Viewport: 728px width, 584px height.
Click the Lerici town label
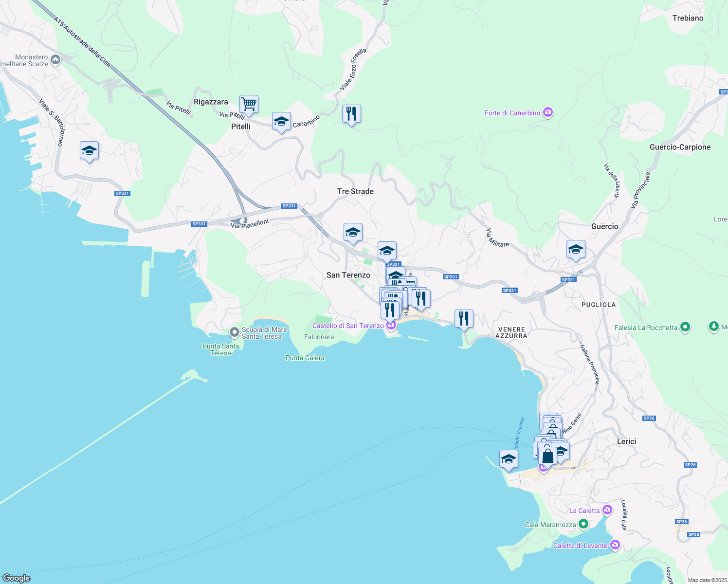click(x=626, y=441)
